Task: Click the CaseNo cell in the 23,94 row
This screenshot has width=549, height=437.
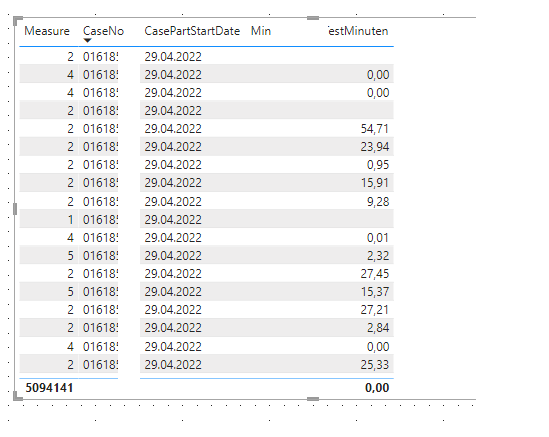Action: [100, 147]
